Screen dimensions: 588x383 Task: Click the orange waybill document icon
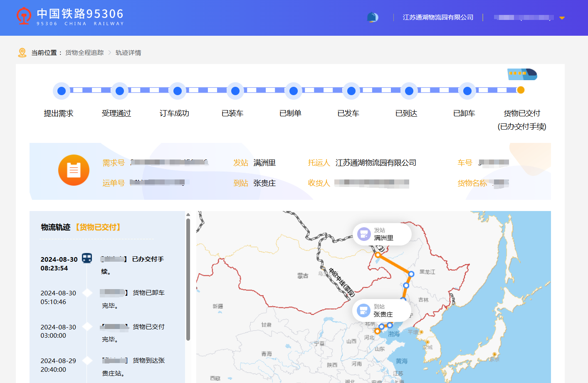pos(74,170)
